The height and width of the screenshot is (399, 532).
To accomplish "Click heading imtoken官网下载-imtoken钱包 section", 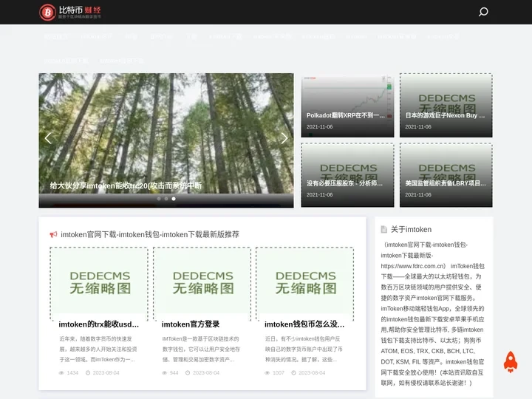I will point(150,234).
